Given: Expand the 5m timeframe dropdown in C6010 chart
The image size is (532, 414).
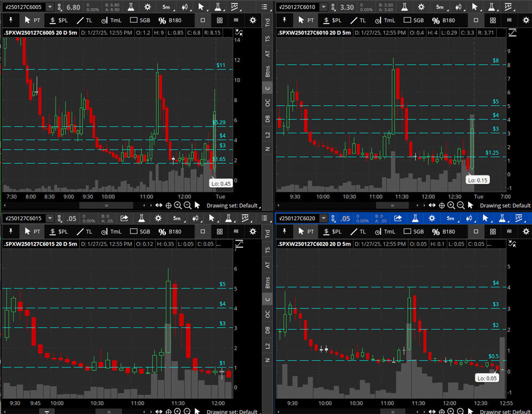Looking at the screenshot, I should click(439, 7).
